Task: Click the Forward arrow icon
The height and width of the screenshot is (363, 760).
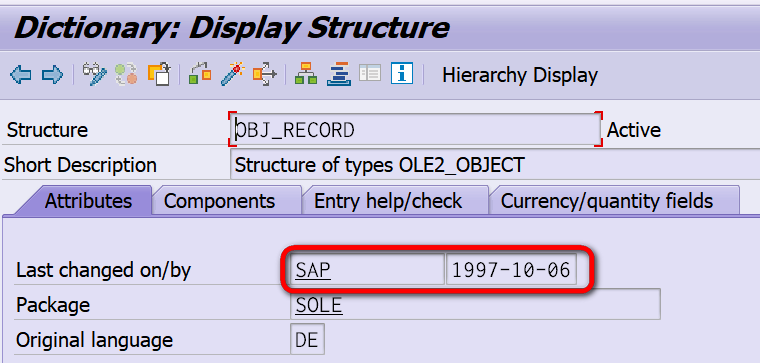Action: click(52, 75)
